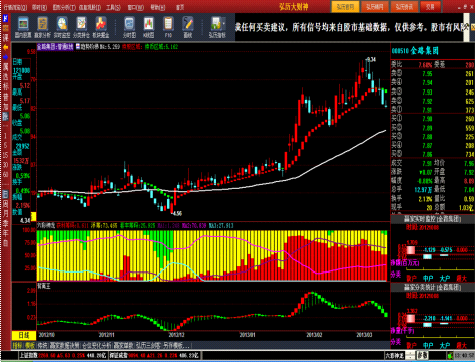475x362 pixels.
Task: Toggle the 指标 option in bottom bar
Action: tap(18, 345)
